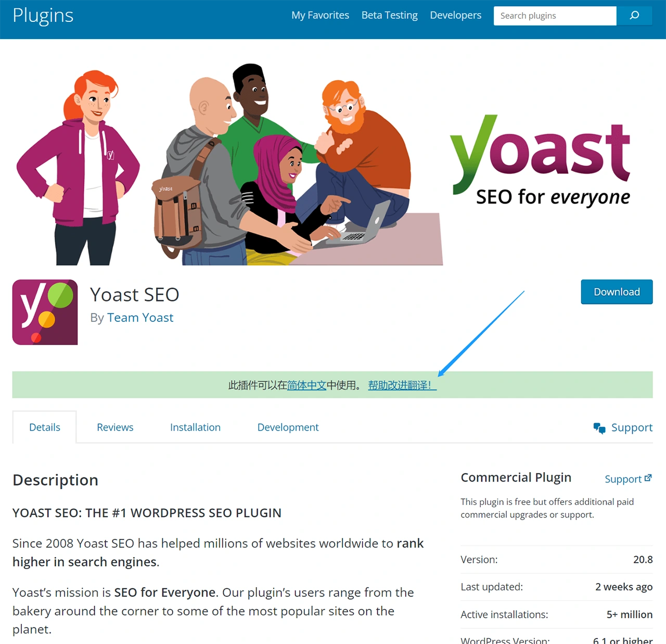The width and height of the screenshot is (666, 644).
Task: Go to Developers section
Action: pos(456,15)
